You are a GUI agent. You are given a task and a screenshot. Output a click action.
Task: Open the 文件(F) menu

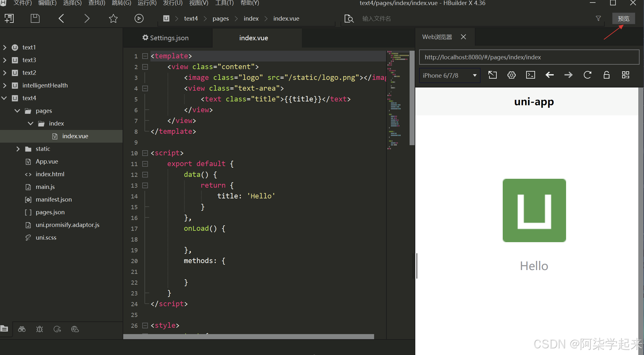pos(22,3)
